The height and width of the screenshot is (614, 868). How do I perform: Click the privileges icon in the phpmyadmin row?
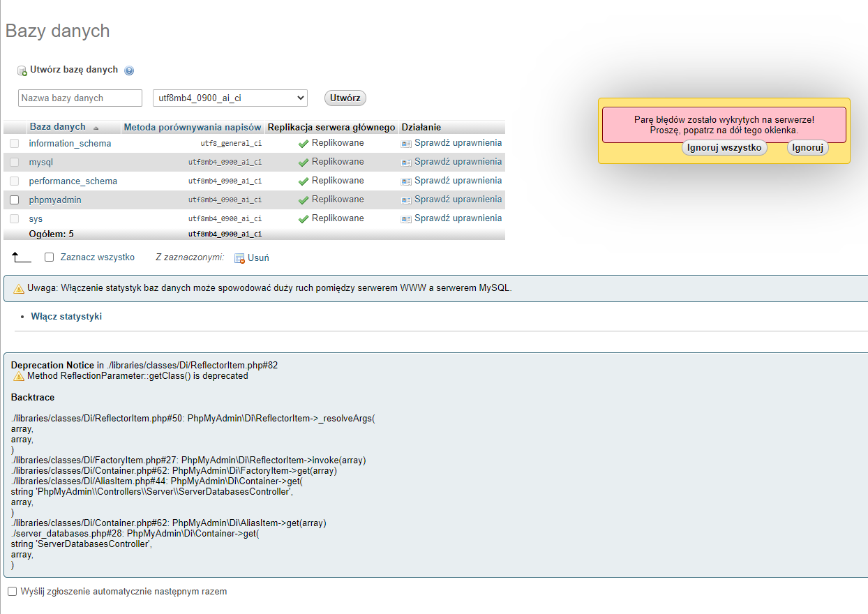tap(406, 200)
